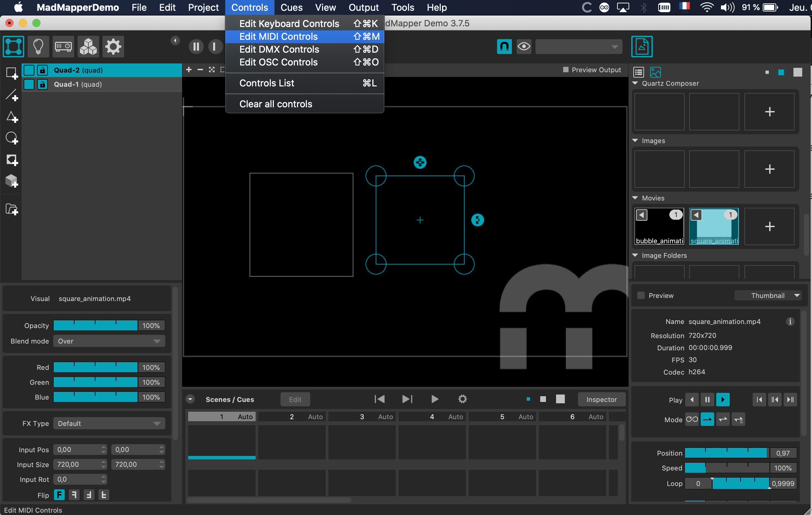
Task: Choose Edit OSC Controls menu entry
Action: pos(304,62)
